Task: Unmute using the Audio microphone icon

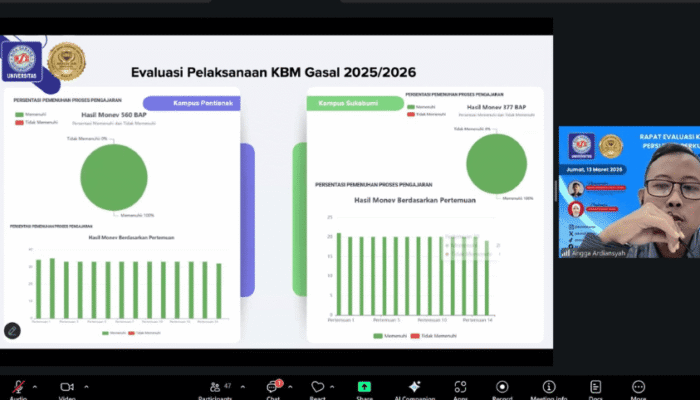Action: coord(19,387)
